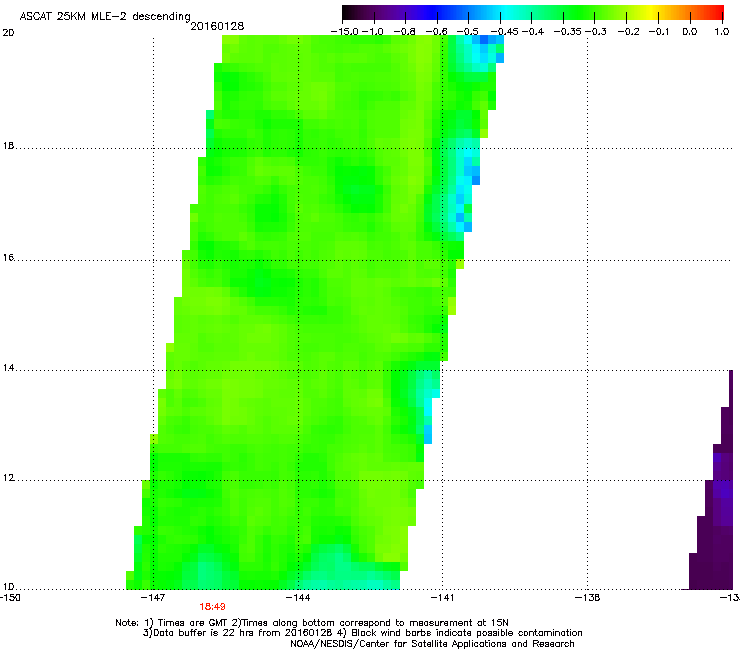740x650 pixels.
Task: Click the -0.5 color scale value
Action: 468,32
